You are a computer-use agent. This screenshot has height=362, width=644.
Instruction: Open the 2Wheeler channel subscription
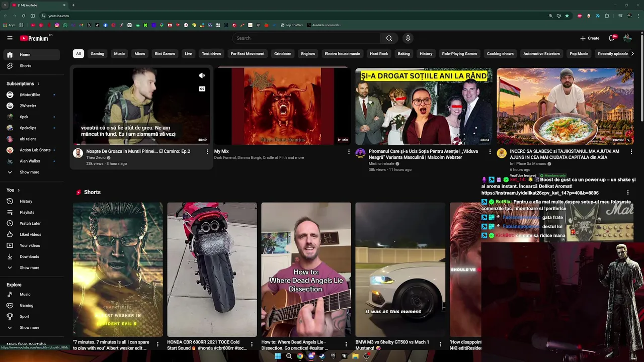tap(32, 106)
